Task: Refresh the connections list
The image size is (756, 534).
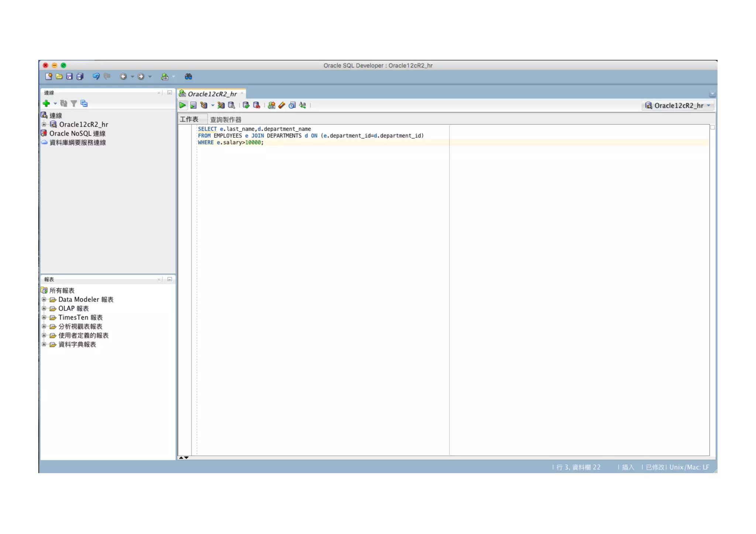Action: click(63, 103)
